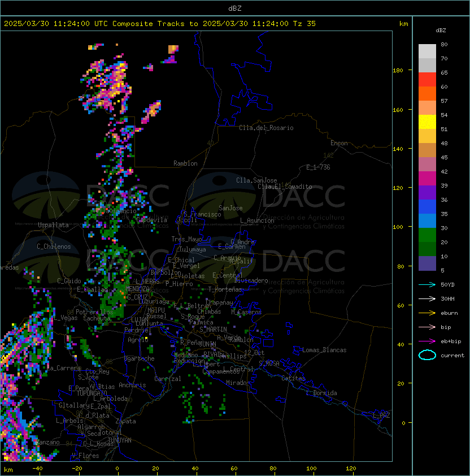Click the E_1-736 map label

318,167
